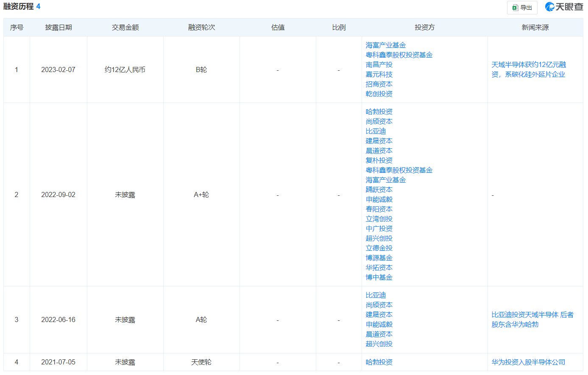Open 超兴创投 in the A+轮 row

tap(379, 239)
